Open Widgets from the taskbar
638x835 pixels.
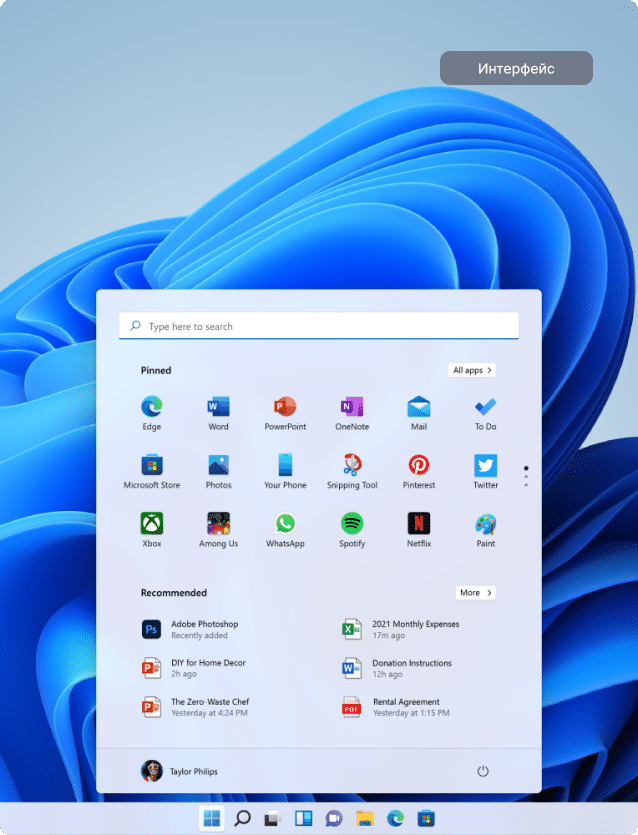click(x=304, y=818)
